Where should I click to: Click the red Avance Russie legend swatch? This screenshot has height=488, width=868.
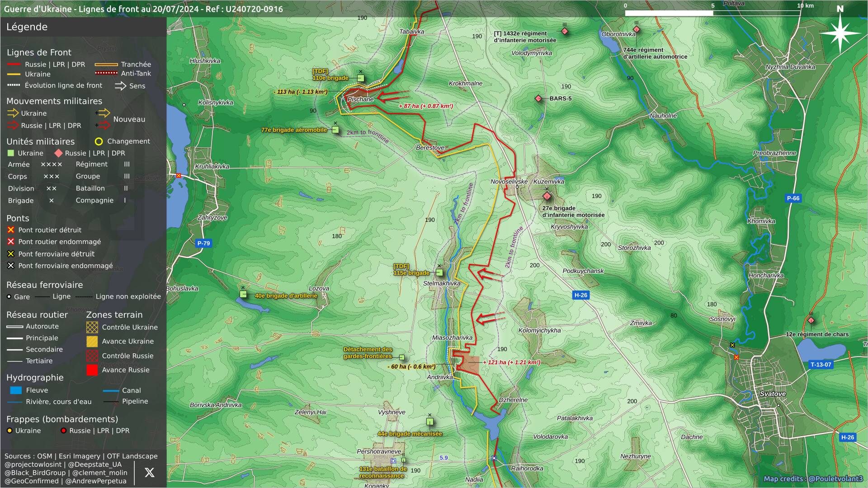pyautogui.click(x=92, y=370)
